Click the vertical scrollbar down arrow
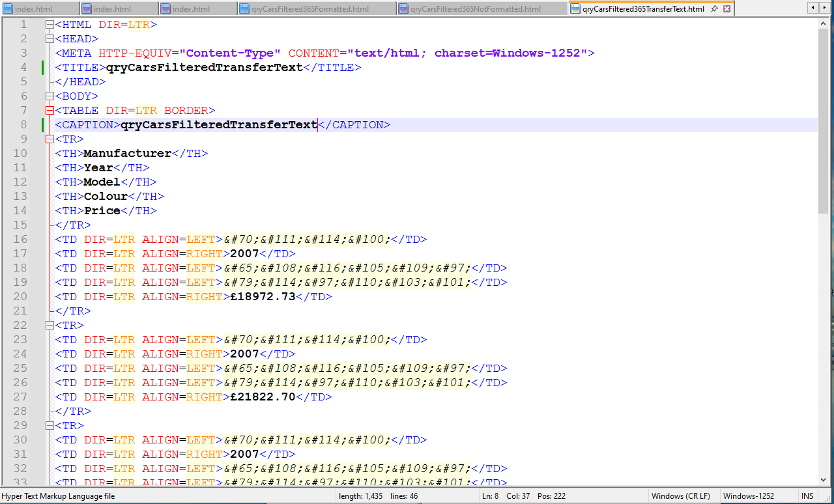The height and width of the screenshot is (504, 834). [824, 479]
